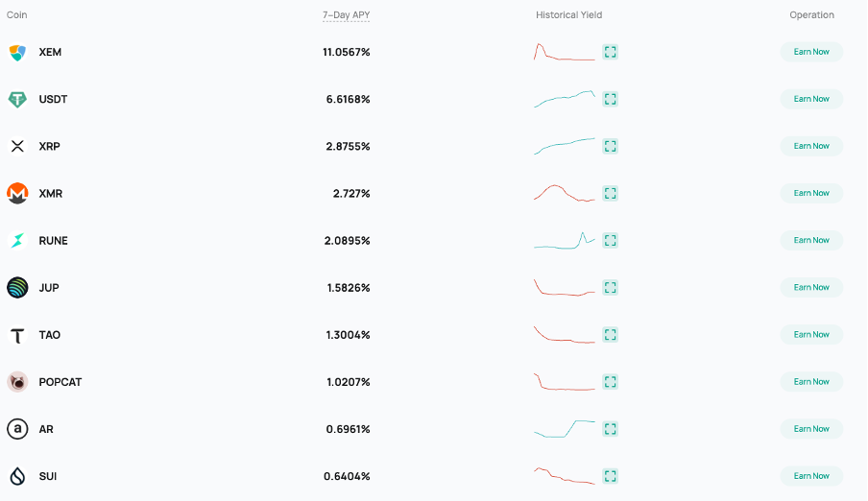
Task: Click the 7-Day APY column header
Action: pos(346,15)
